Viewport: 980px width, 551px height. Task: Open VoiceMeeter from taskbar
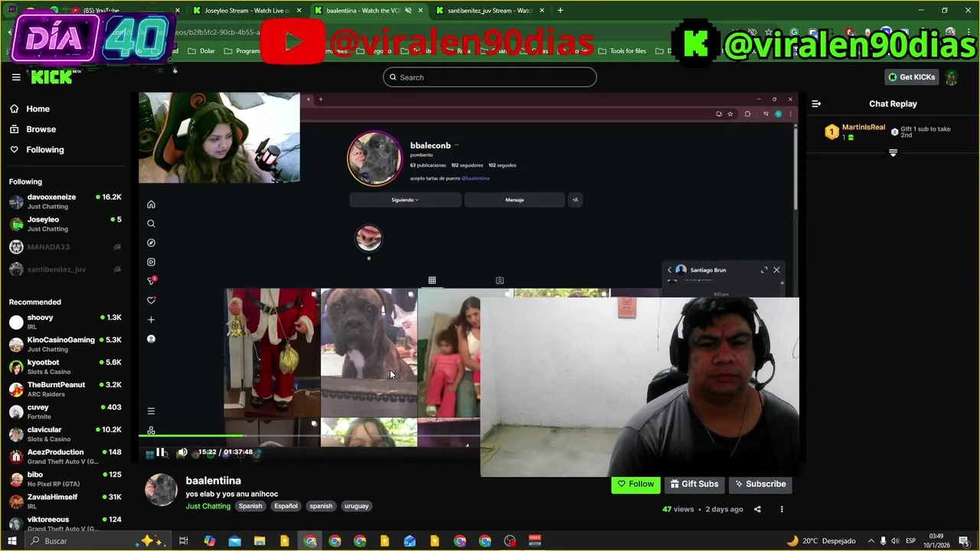click(534, 541)
